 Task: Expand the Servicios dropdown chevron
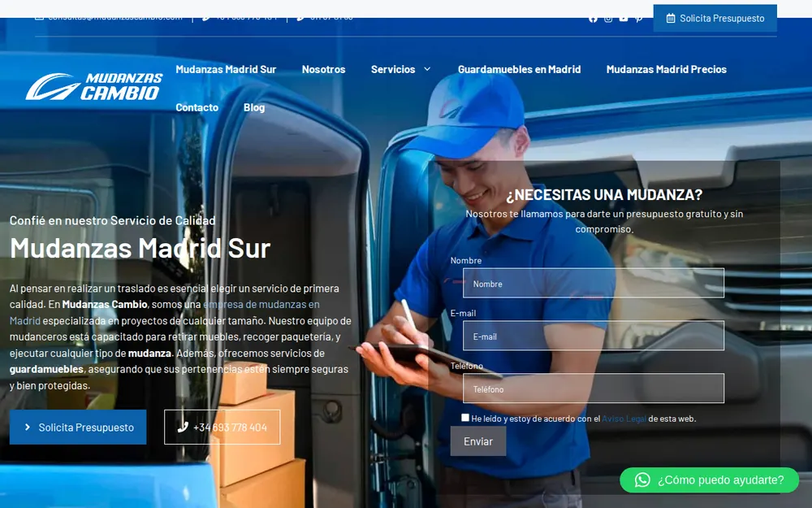click(x=427, y=69)
